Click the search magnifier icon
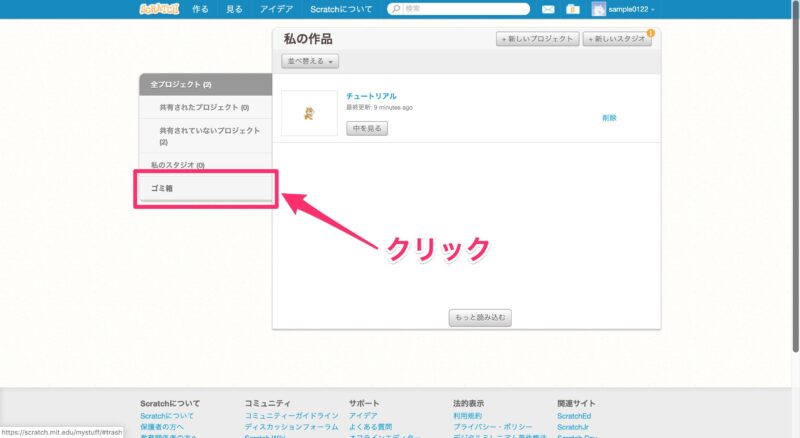Screen dimensions: 800x438 396,9
